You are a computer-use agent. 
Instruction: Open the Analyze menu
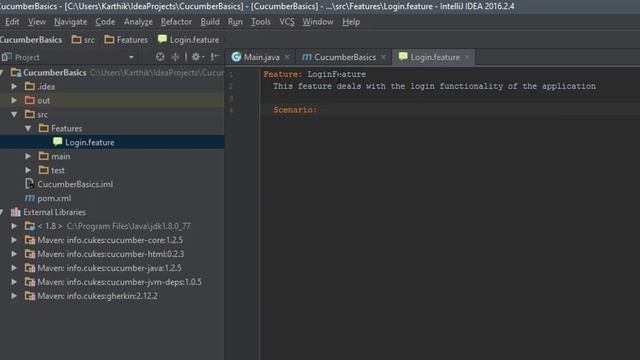click(138, 22)
